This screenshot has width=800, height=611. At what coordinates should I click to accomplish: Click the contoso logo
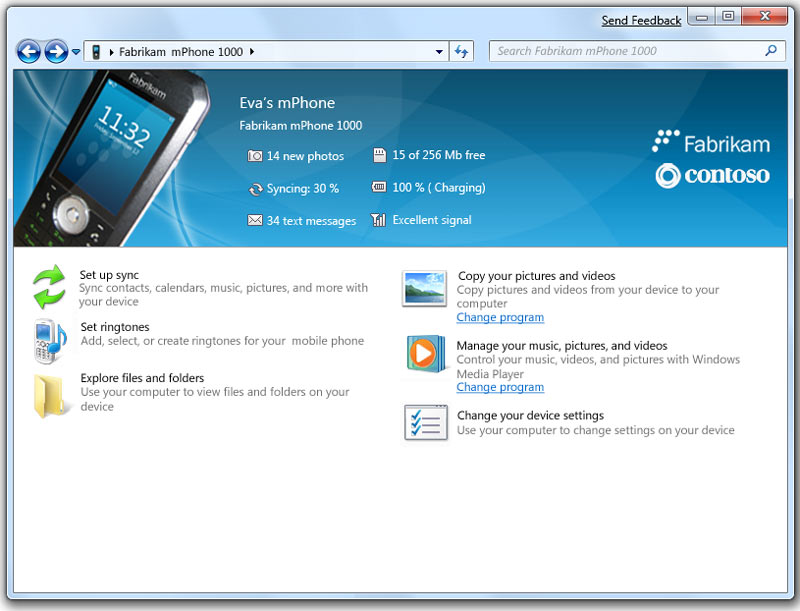pos(712,175)
